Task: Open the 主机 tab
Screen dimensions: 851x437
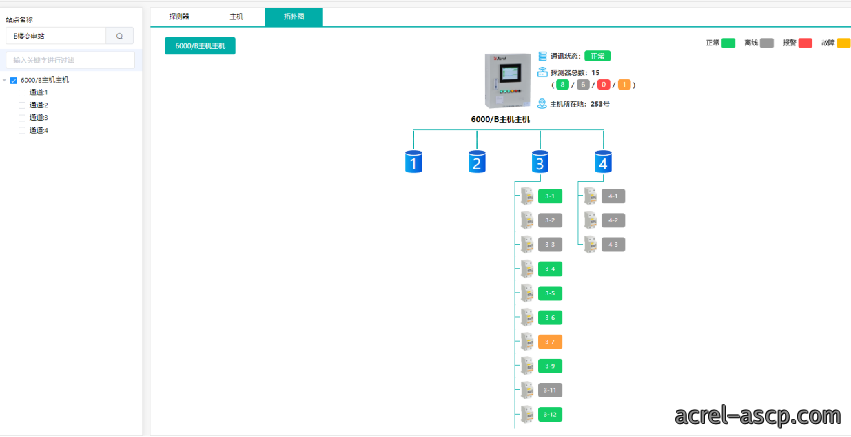Action: tap(236, 17)
